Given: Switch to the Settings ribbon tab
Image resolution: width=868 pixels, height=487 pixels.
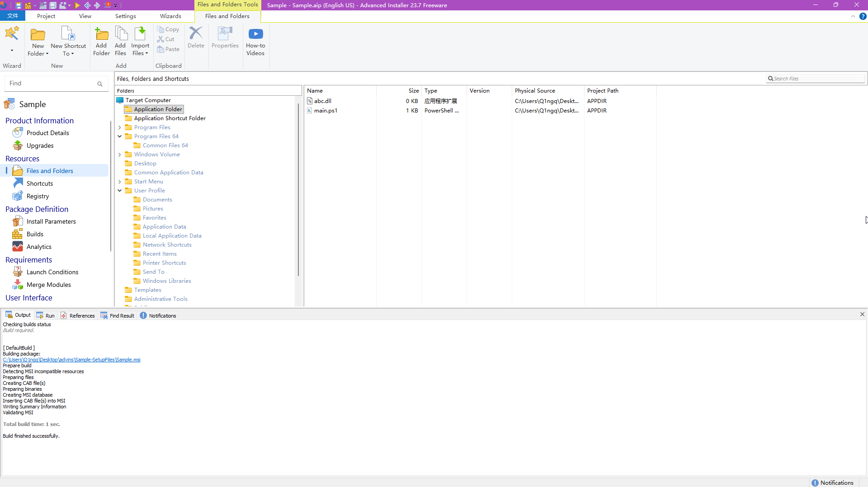Looking at the screenshot, I should [x=126, y=16].
